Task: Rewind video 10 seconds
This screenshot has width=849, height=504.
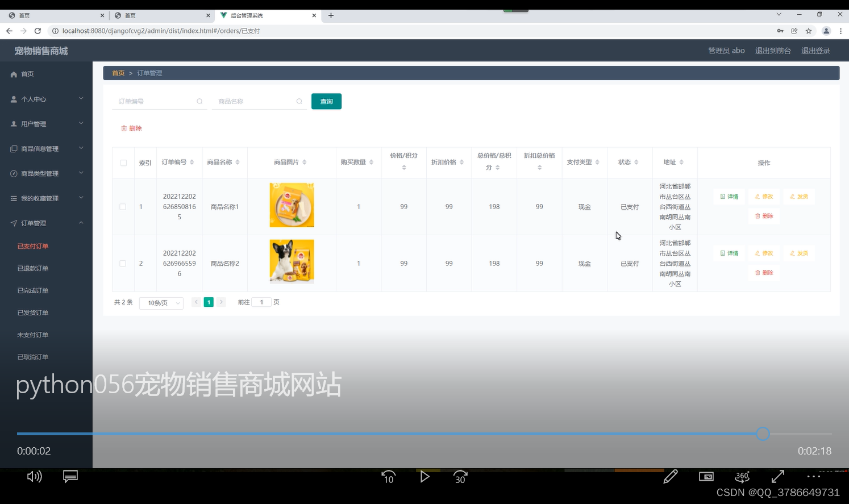Action: coord(389,477)
